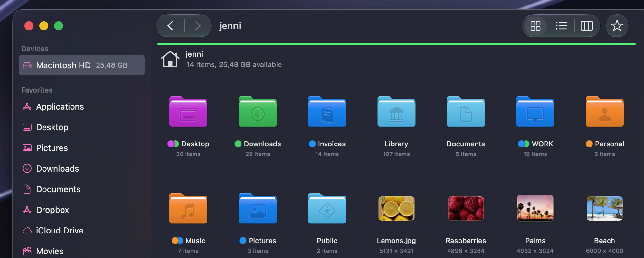Click '14 items, 25,48 GB available' text
The image size is (644, 258).
click(x=234, y=64)
